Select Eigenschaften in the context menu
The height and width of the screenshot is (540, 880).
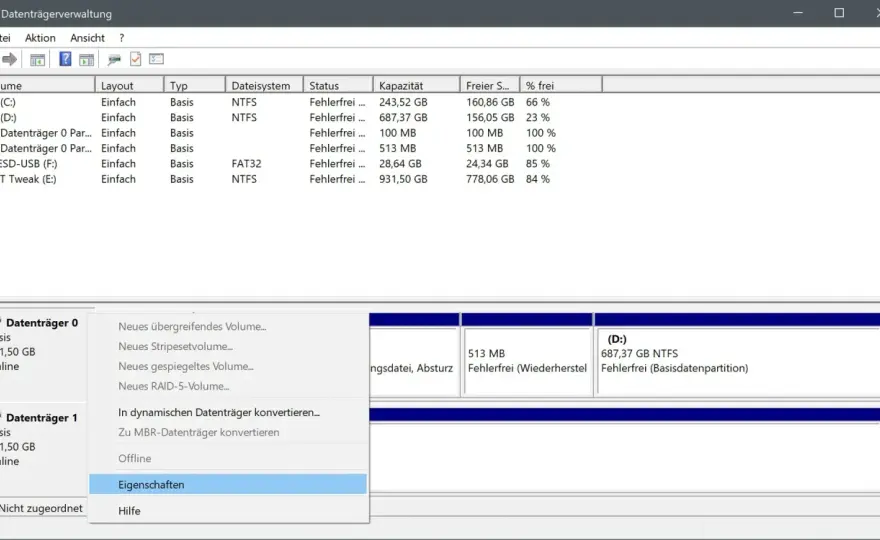tap(228, 484)
